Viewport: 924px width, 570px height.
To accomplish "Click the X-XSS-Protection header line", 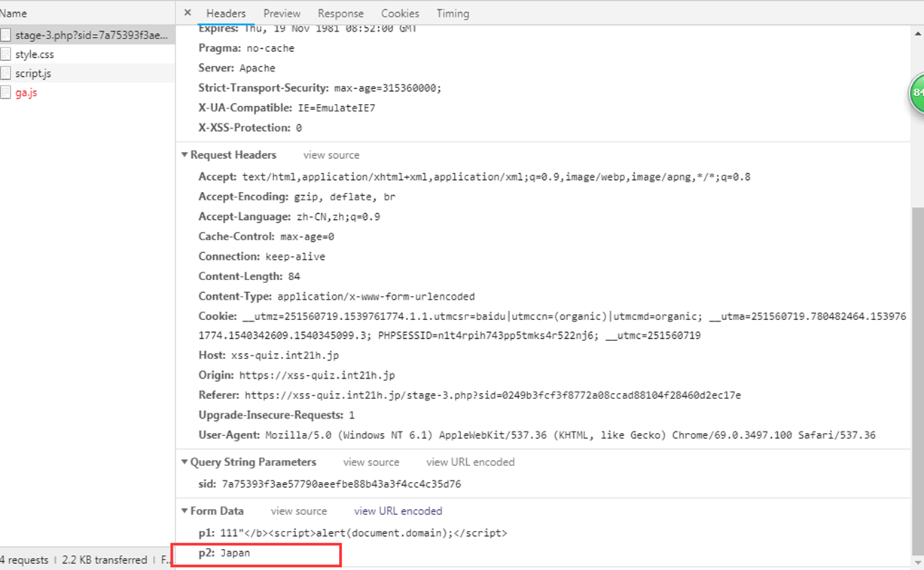I will (x=250, y=128).
